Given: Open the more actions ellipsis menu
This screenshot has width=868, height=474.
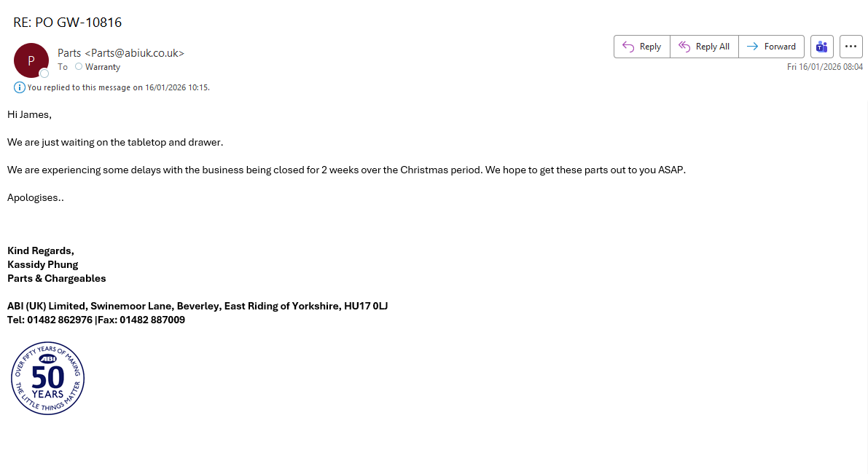Looking at the screenshot, I should tap(851, 47).
